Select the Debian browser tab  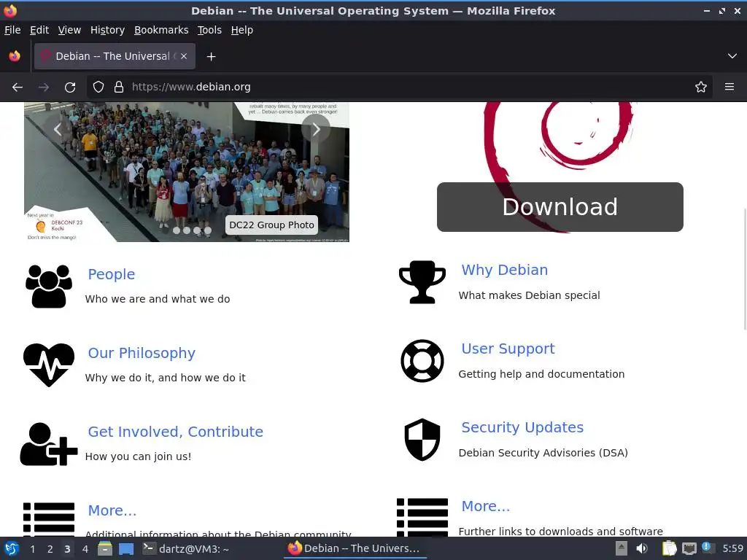[x=115, y=56]
